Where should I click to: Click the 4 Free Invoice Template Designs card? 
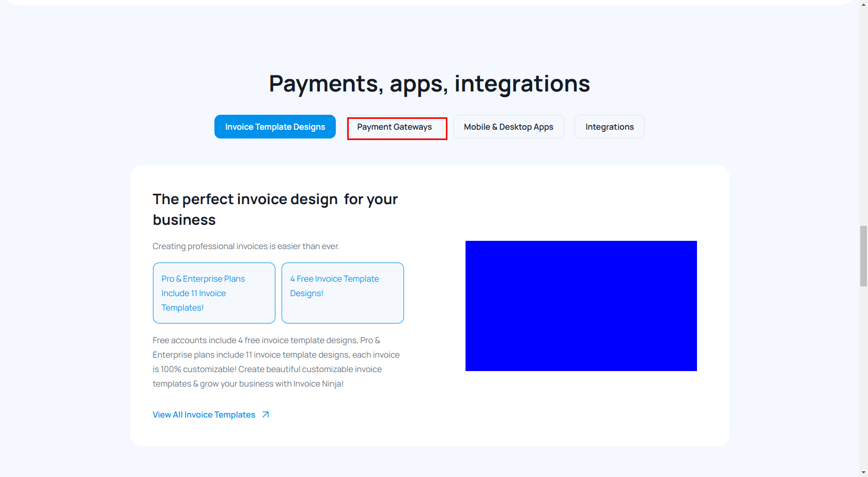point(343,293)
